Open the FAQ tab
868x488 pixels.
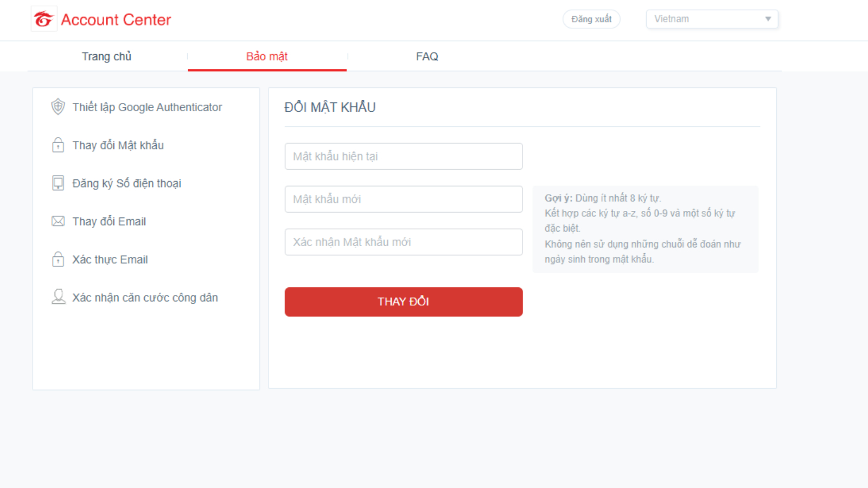427,56
